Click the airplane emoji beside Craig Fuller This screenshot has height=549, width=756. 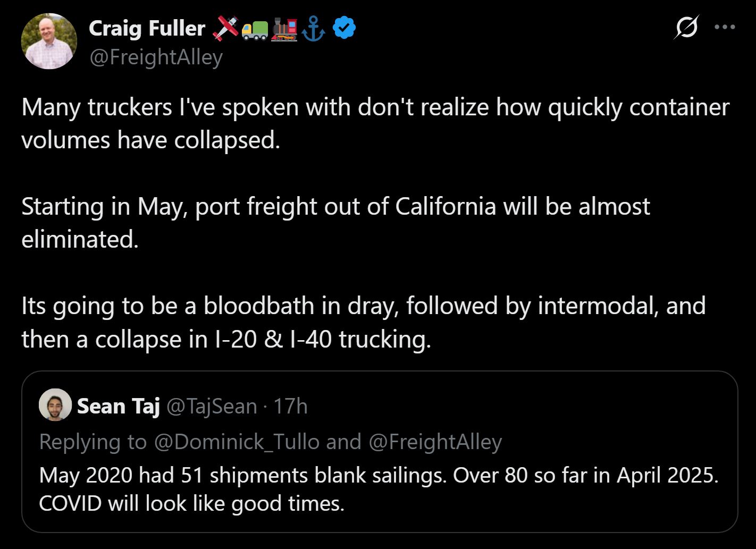(x=225, y=28)
